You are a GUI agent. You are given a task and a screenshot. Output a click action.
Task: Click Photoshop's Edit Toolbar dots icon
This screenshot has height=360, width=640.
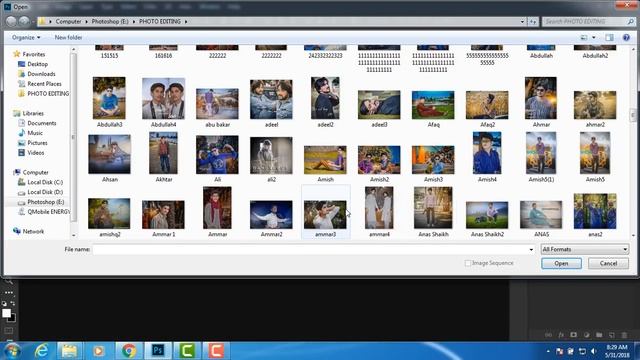(9, 293)
